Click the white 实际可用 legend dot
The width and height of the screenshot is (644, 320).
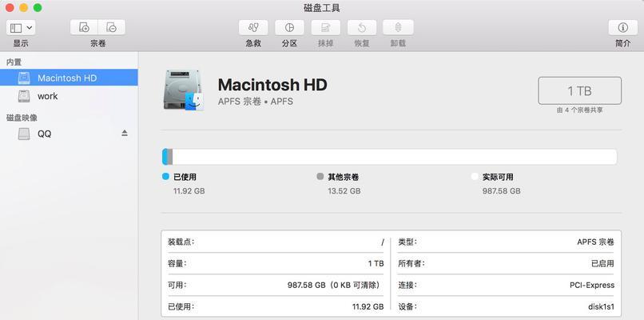tap(475, 177)
